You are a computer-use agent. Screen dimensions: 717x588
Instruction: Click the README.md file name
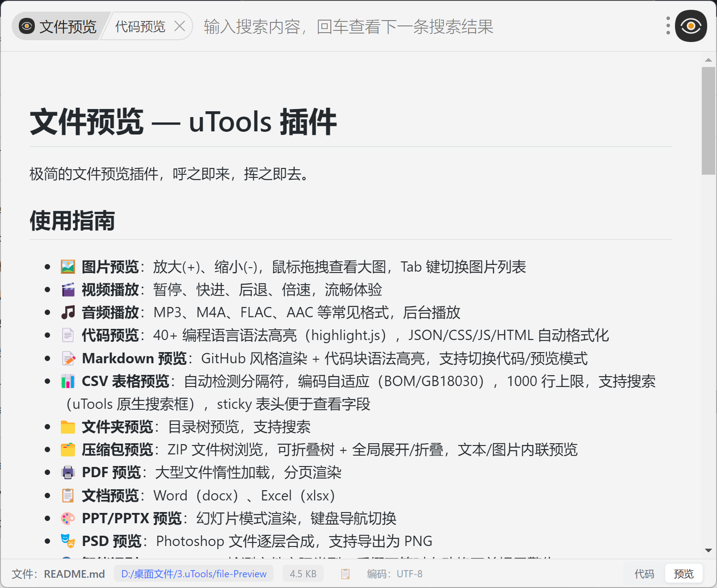tap(74, 574)
